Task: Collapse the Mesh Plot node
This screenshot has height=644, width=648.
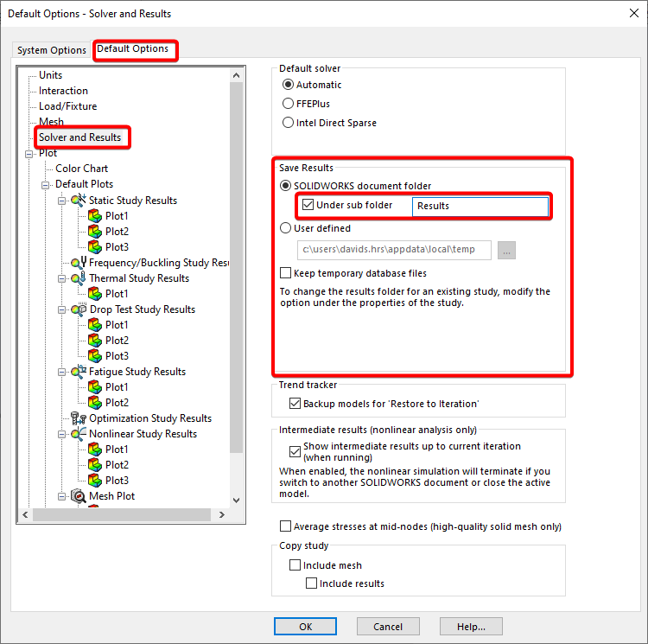Action: click(61, 496)
